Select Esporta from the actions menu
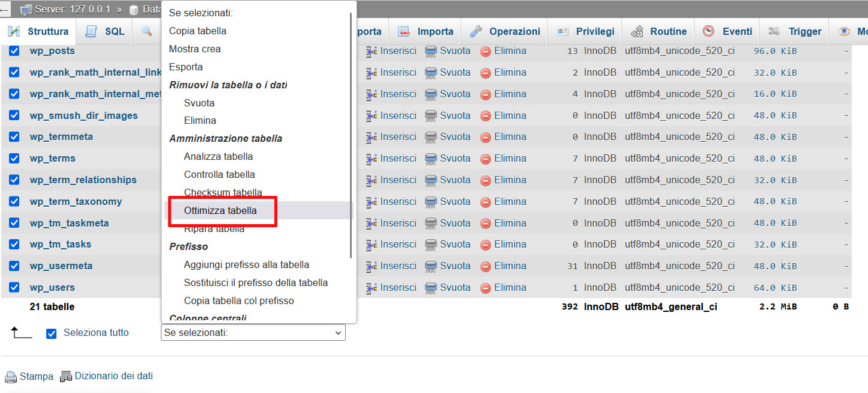 [187, 67]
